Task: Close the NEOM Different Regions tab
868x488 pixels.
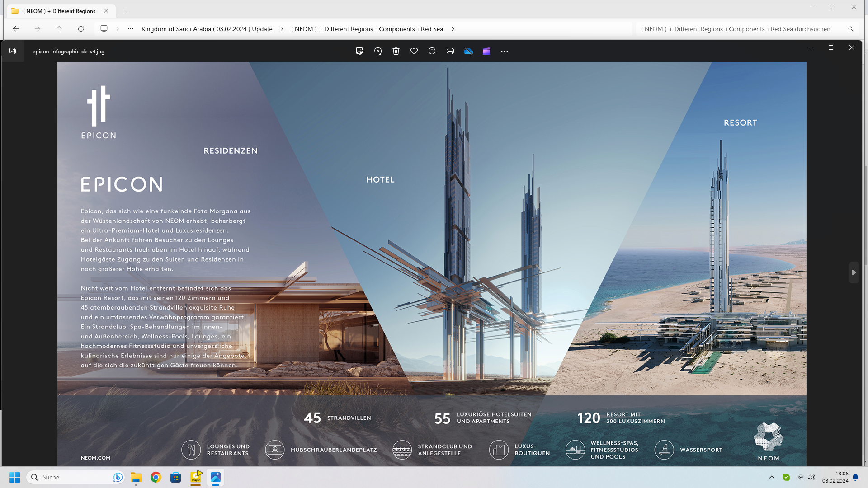Action: [106, 11]
